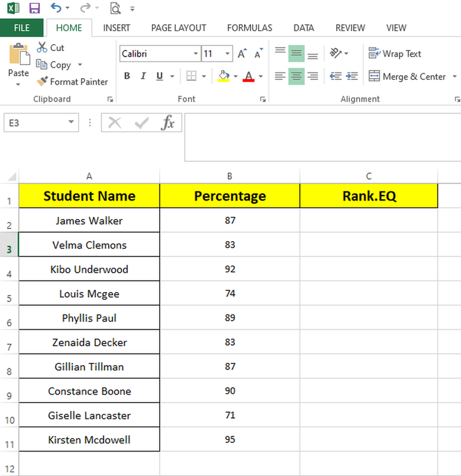The width and height of the screenshot is (461, 476).
Task: Click the Redo arrow icon
Action: [85, 7]
